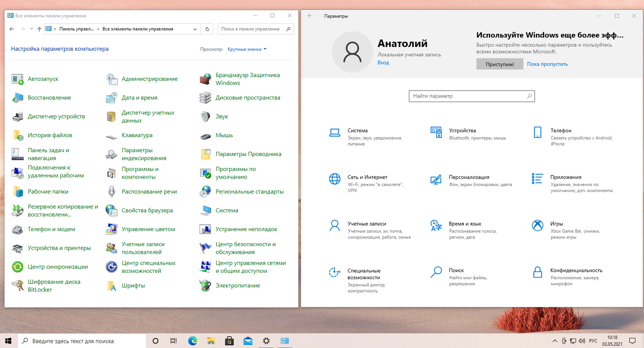Click the Windows taskbar search box
This screenshot has height=348, width=644.
pyautogui.click(x=82, y=341)
